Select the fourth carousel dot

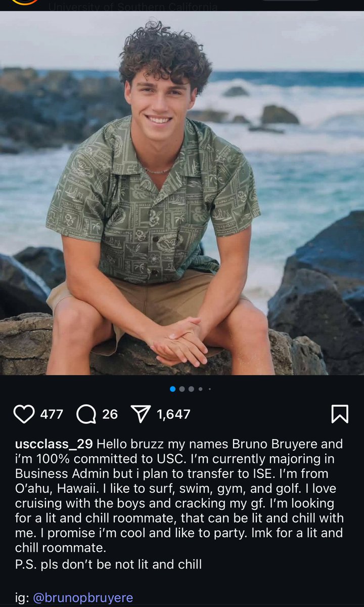201,389
